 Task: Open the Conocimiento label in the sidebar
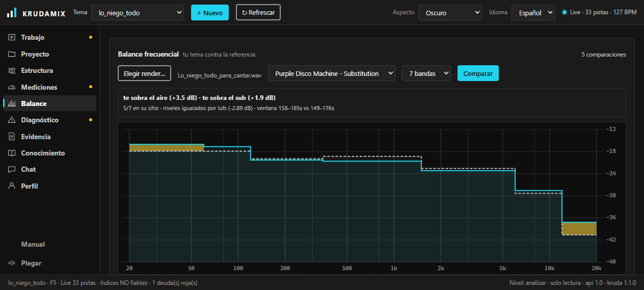tap(43, 153)
